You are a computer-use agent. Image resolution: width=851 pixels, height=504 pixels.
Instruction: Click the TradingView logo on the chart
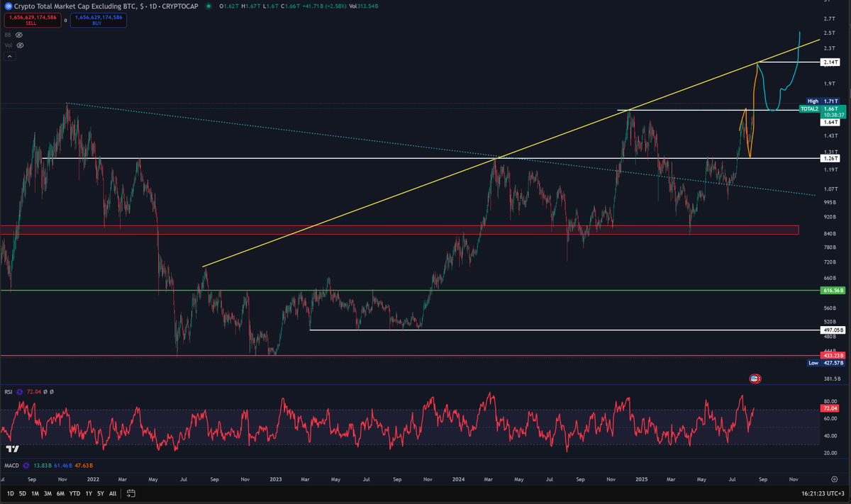coord(12,449)
